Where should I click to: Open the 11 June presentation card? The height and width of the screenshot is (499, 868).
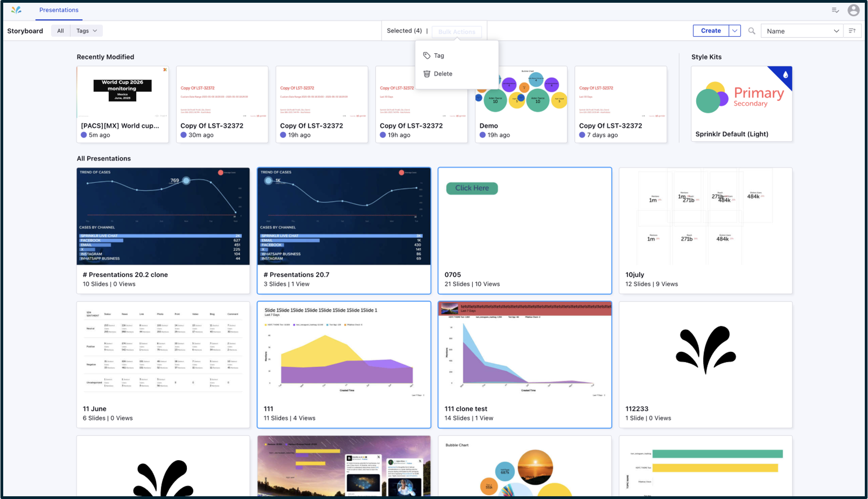[163, 365]
